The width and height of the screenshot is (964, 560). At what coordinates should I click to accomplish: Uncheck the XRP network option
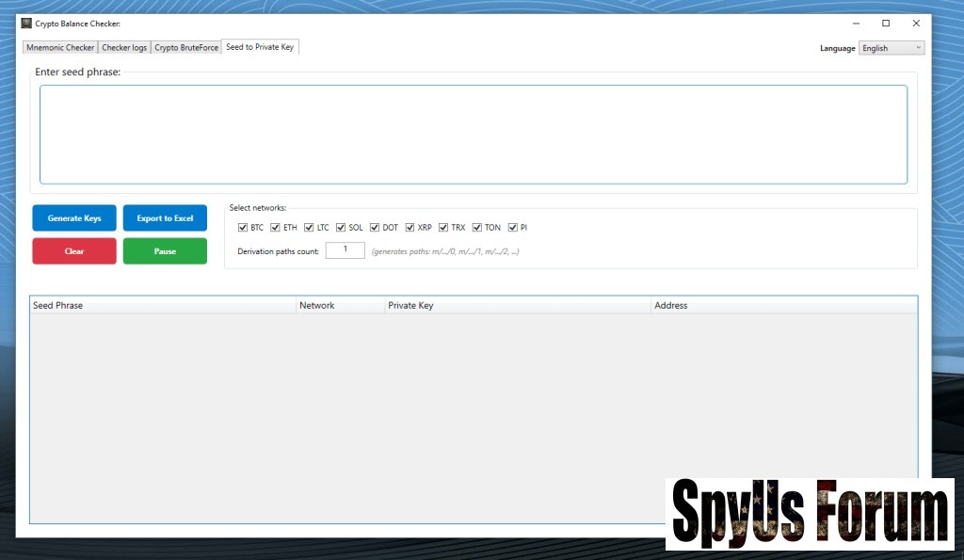point(410,228)
